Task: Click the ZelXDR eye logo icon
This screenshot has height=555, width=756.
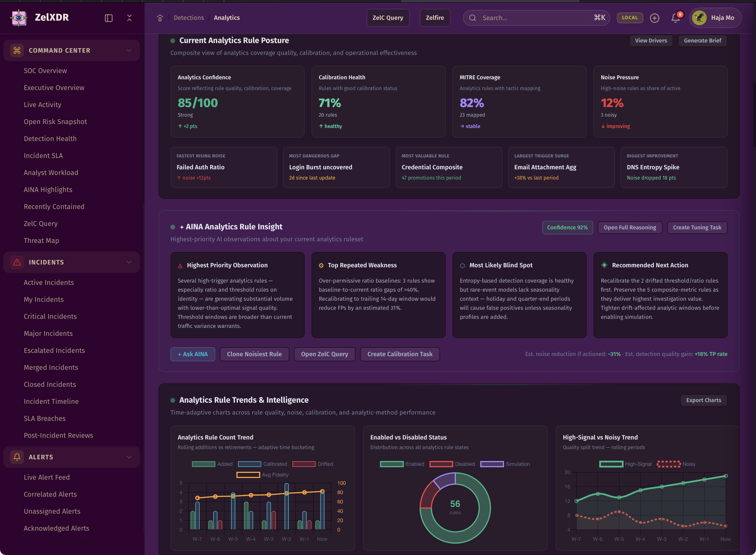Action: [19, 18]
